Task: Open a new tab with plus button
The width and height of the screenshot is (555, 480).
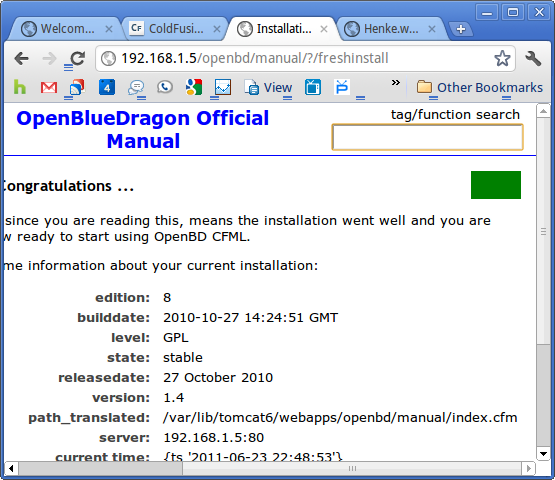Action: [x=460, y=29]
